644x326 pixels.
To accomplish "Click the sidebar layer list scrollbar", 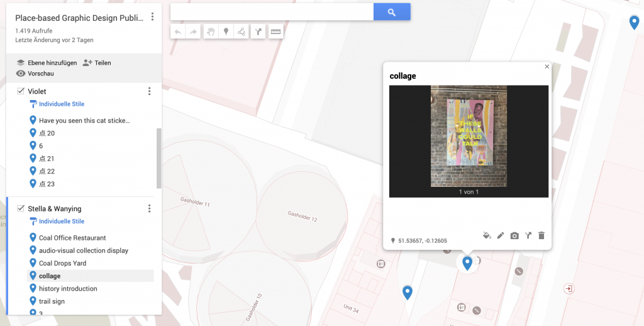I will coord(159,158).
